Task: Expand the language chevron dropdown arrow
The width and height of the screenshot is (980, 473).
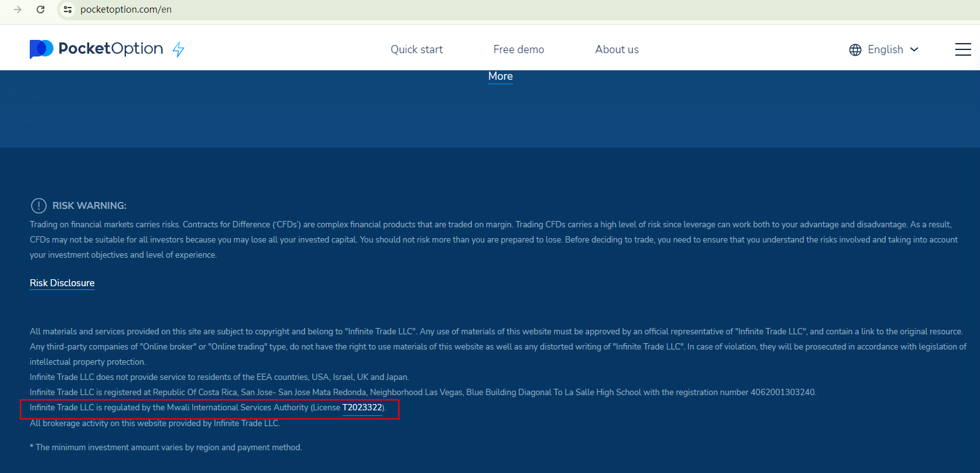Action: click(x=914, y=49)
